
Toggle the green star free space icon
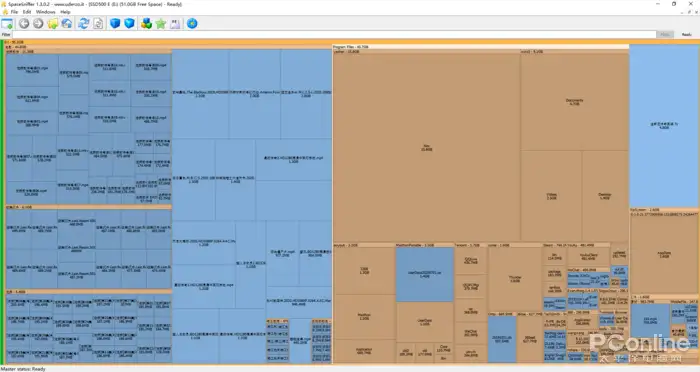pos(161,24)
